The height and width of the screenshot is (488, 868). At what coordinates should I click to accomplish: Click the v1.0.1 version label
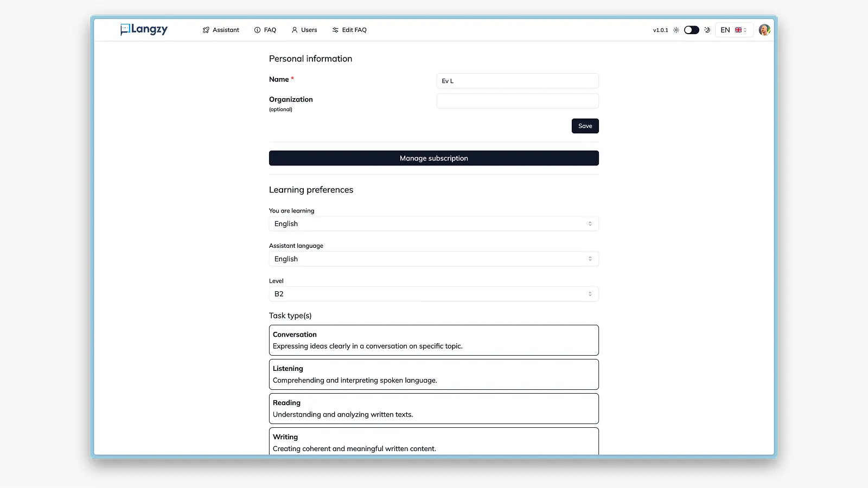pos(660,30)
